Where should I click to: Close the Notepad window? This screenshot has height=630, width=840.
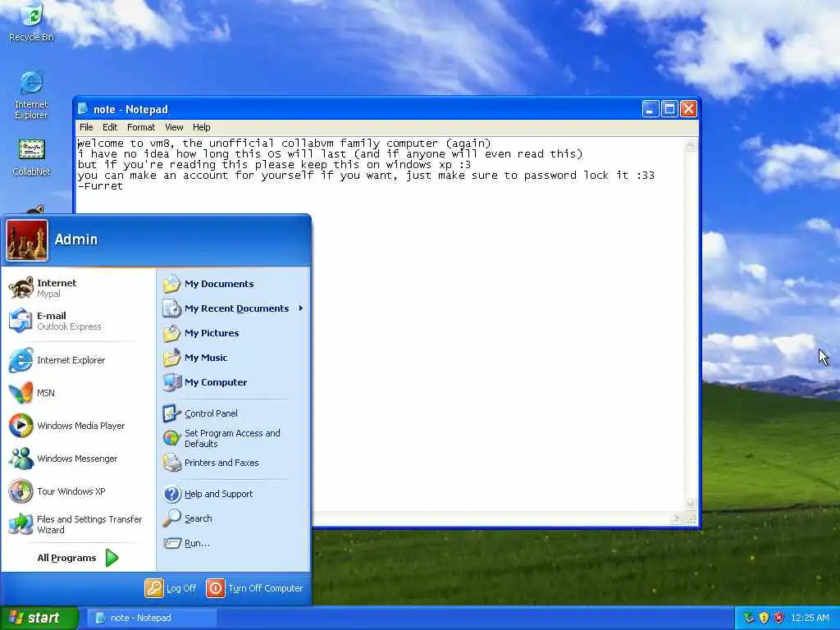point(688,109)
